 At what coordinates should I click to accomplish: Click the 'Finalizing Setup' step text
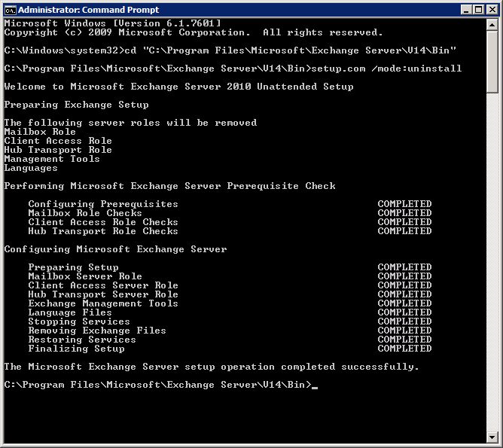[76, 349]
